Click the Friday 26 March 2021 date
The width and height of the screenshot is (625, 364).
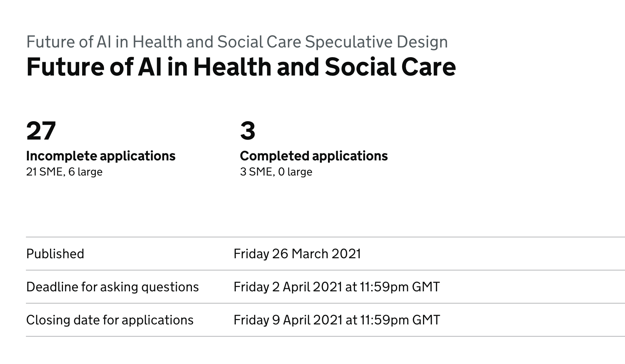point(297,254)
